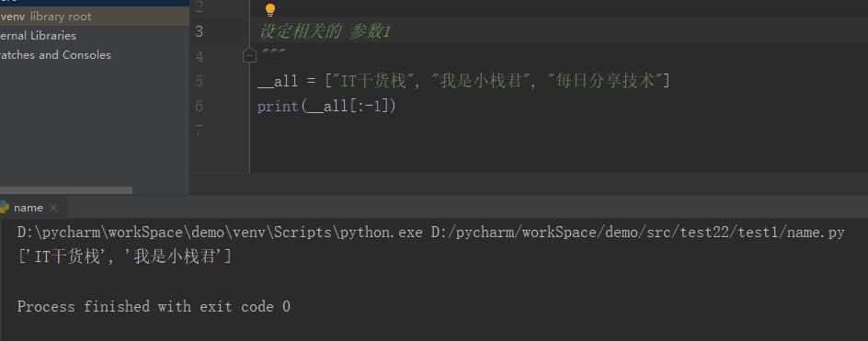Click the yellow lightbulb intention icon

click(x=270, y=10)
